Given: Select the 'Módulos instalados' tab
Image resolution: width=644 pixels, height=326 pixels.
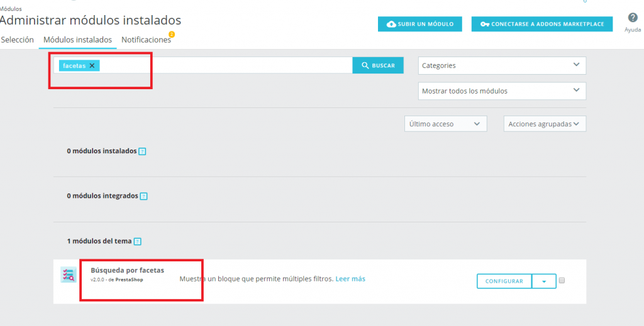Looking at the screenshot, I should 77,40.
